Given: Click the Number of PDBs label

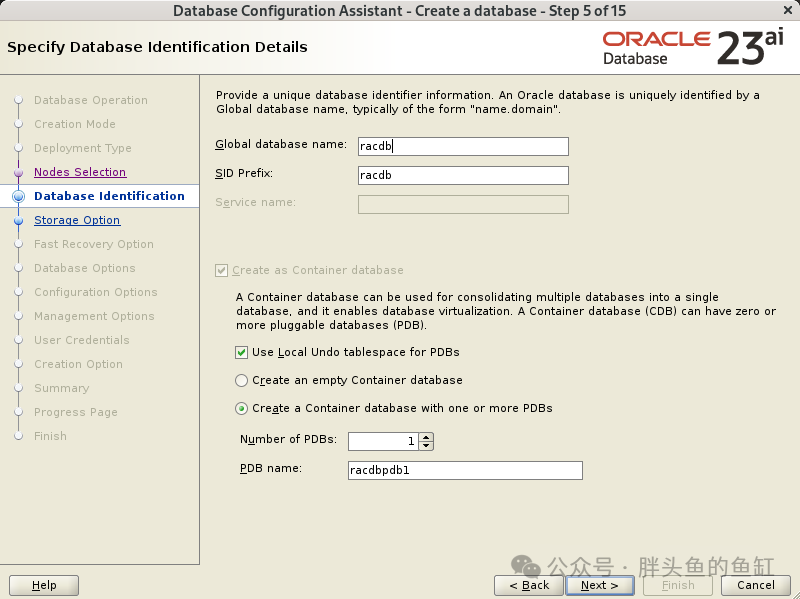Looking at the screenshot, I should [x=288, y=439].
